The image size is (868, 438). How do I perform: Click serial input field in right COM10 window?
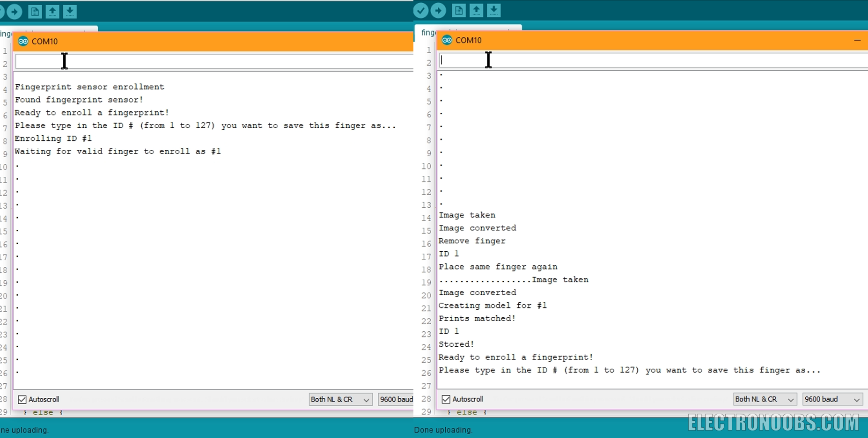(x=654, y=60)
